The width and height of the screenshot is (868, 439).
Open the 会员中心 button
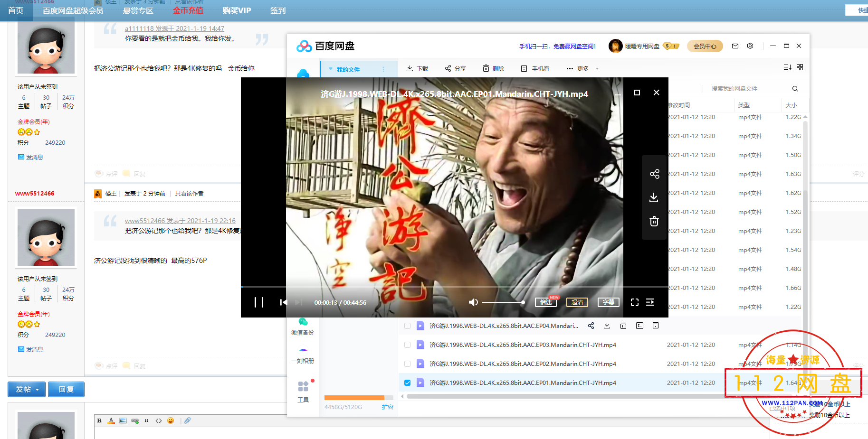pos(705,46)
